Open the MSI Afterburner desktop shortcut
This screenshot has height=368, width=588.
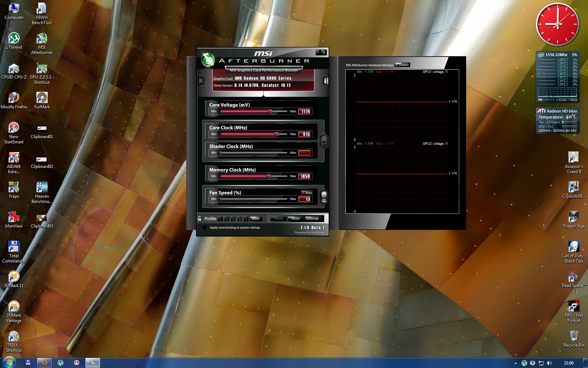tap(42, 44)
